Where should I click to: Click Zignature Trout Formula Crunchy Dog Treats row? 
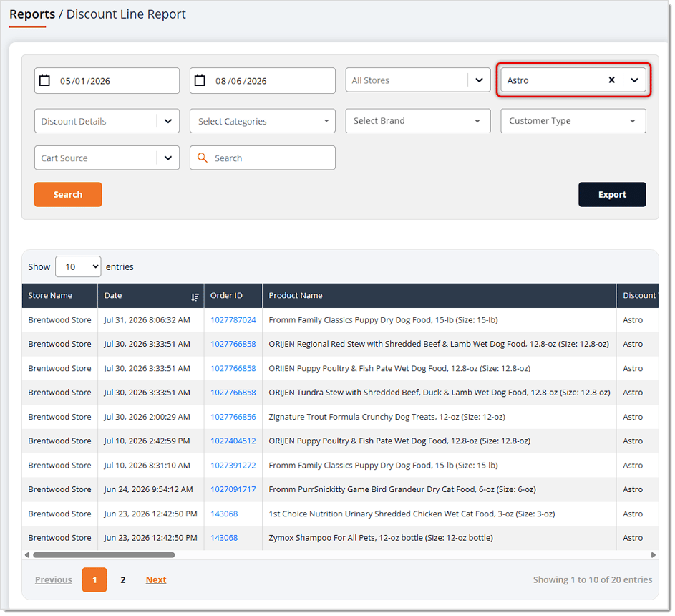pyautogui.click(x=340, y=417)
